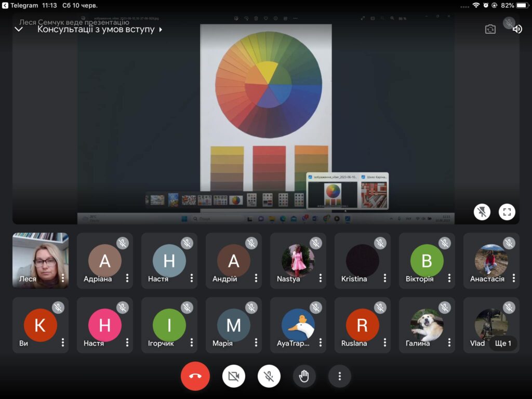End the call with red hang-up button

[195, 376]
